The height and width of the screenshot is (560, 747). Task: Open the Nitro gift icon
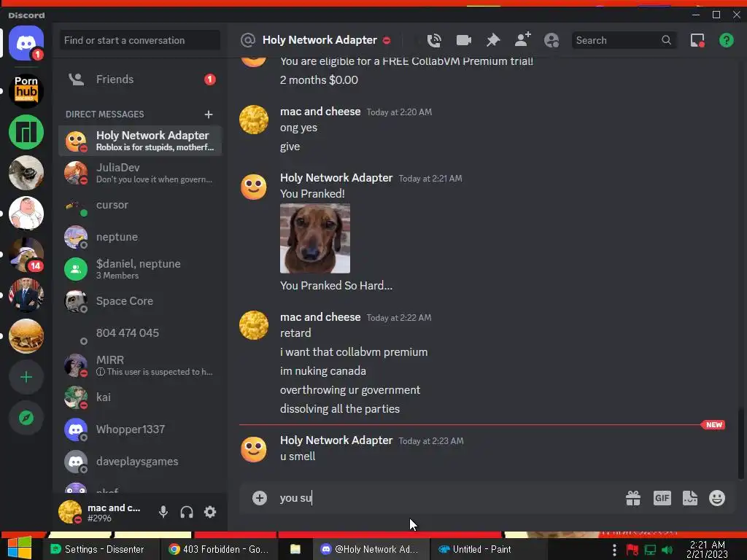coord(633,498)
